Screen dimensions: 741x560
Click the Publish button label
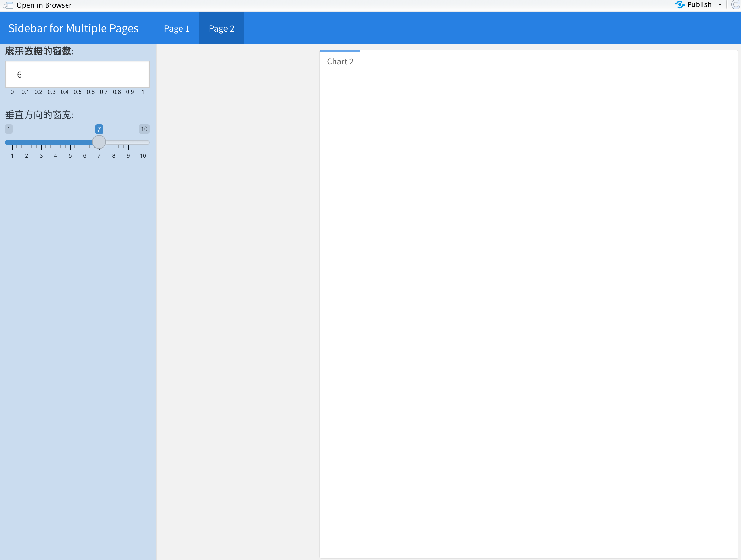coord(699,5)
